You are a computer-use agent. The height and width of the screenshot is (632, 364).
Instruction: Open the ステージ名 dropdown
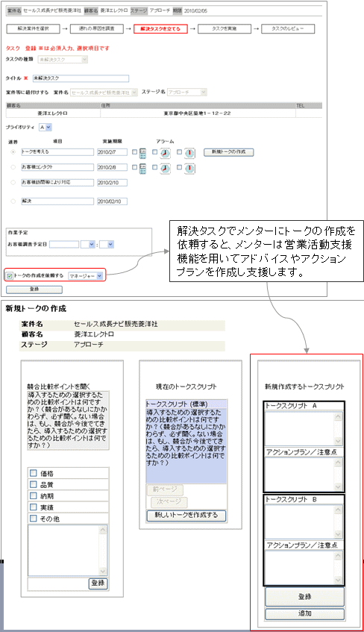[187, 93]
